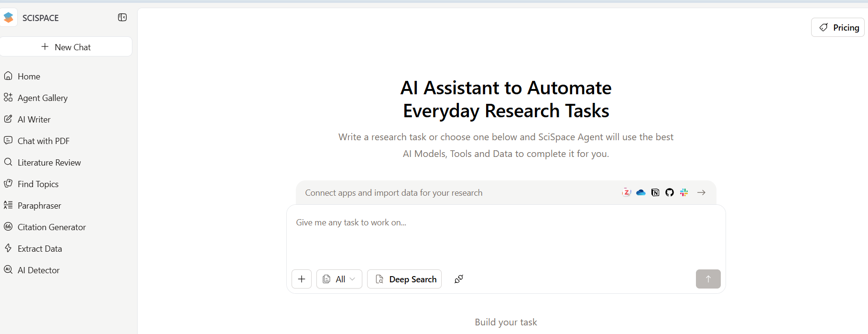Open the Pricing page
Image resolution: width=868 pixels, height=334 pixels.
[838, 28]
